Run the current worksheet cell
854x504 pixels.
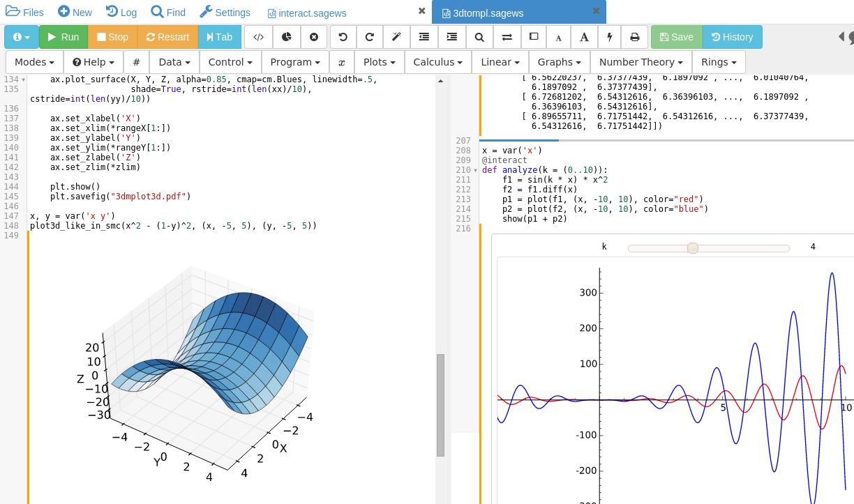pyautogui.click(x=63, y=37)
